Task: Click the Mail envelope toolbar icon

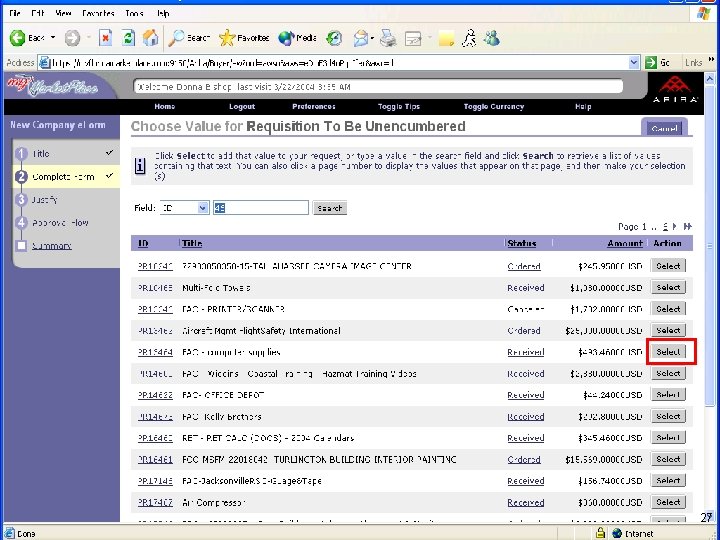Action: click(361, 39)
